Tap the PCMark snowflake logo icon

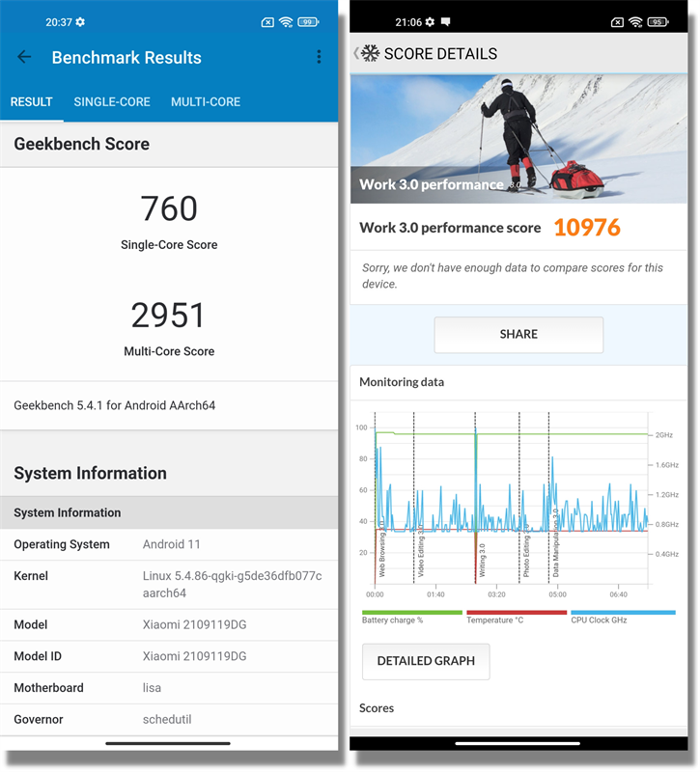click(371, 53)
